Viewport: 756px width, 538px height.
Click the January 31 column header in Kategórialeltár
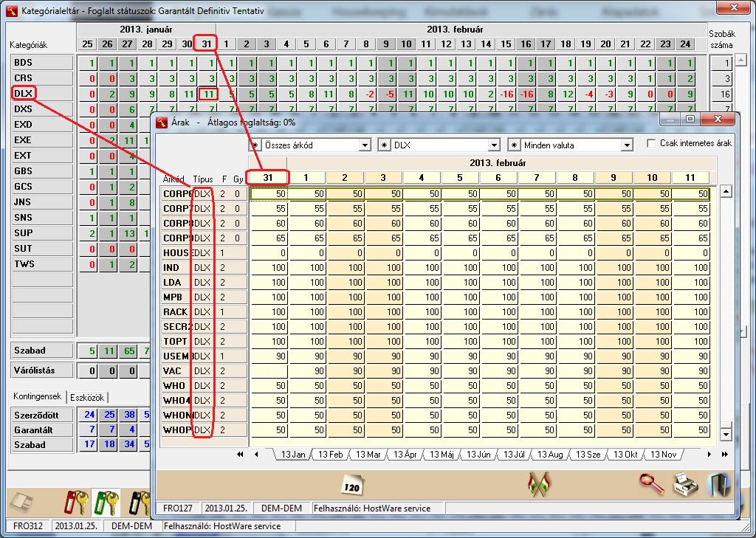[207, 44]
